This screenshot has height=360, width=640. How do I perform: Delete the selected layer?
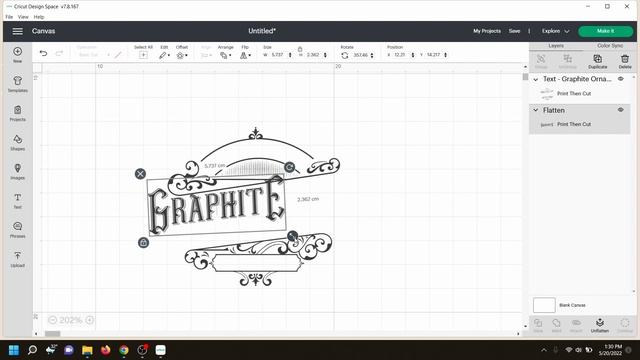tap(625, 62)
